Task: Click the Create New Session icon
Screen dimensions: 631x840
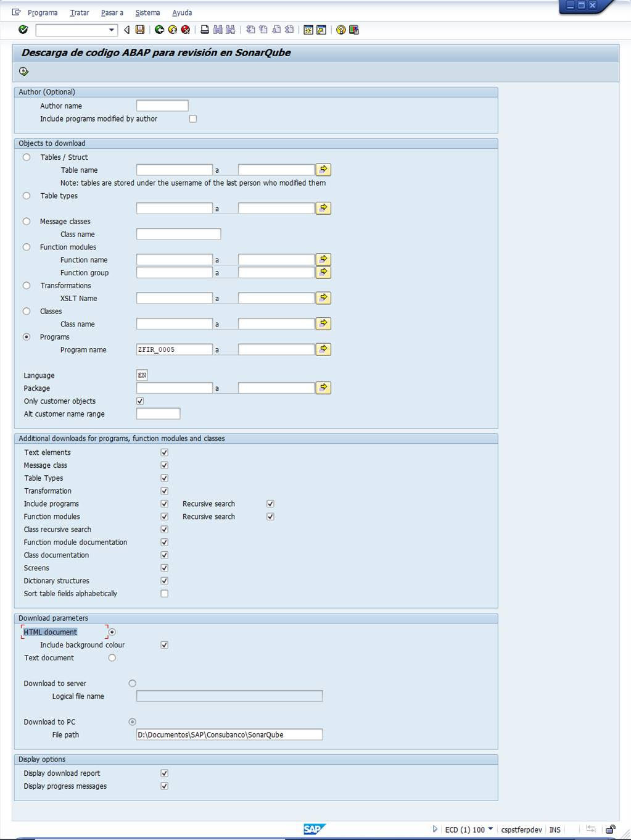Action: [308, 30]
